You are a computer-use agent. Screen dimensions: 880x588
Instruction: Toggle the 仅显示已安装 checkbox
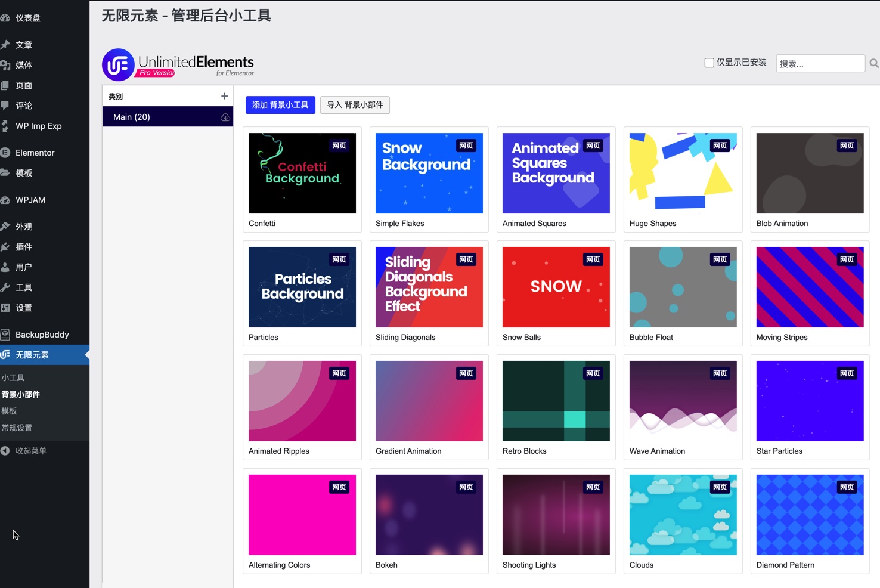point(709,63)
